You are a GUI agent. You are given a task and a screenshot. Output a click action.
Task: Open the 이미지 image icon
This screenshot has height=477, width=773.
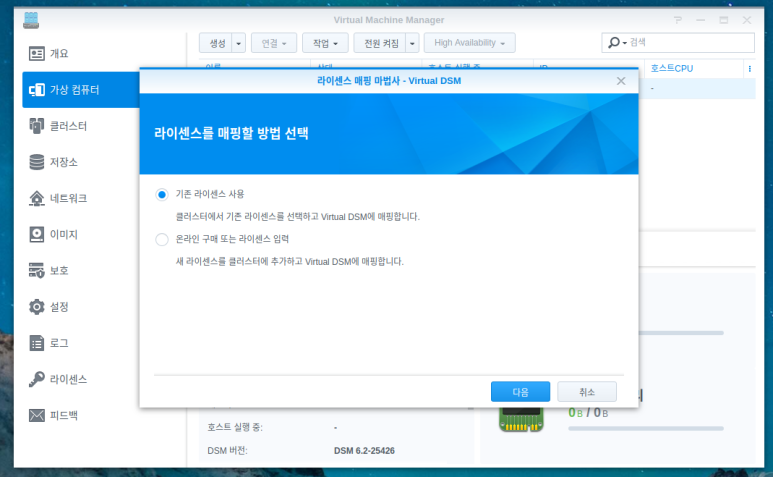pyautogui.click(x=36, y=235)
